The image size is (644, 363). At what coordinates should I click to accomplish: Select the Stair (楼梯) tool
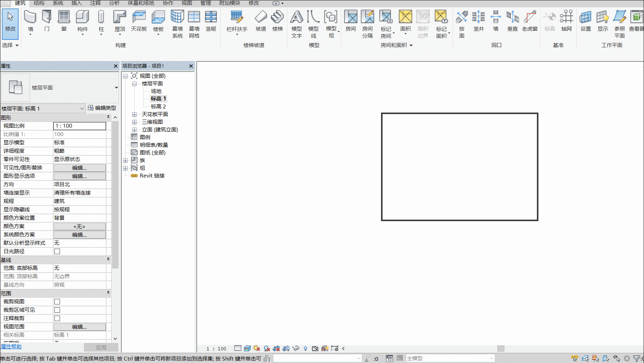coord(278,21)
